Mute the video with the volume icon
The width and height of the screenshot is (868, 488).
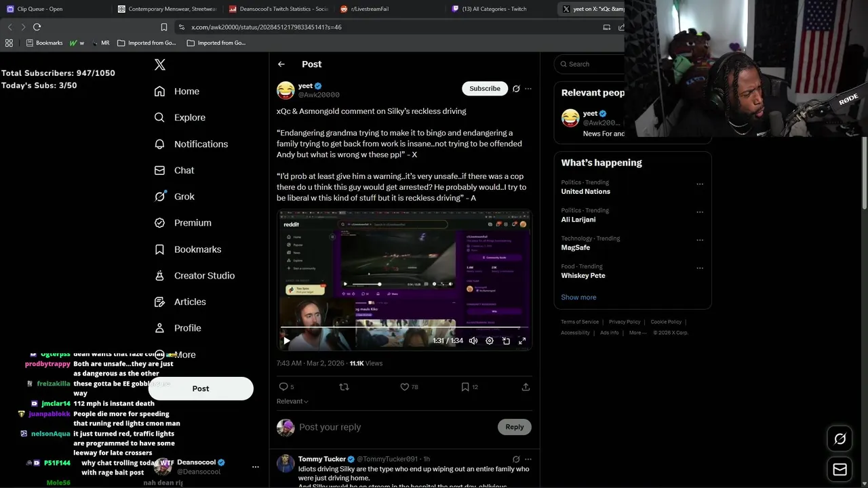[473, 341]
